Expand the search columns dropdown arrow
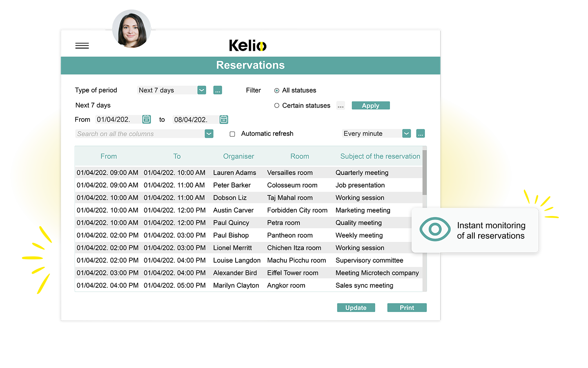This screenshot has height=368, width=588. (x=209, y=133)
